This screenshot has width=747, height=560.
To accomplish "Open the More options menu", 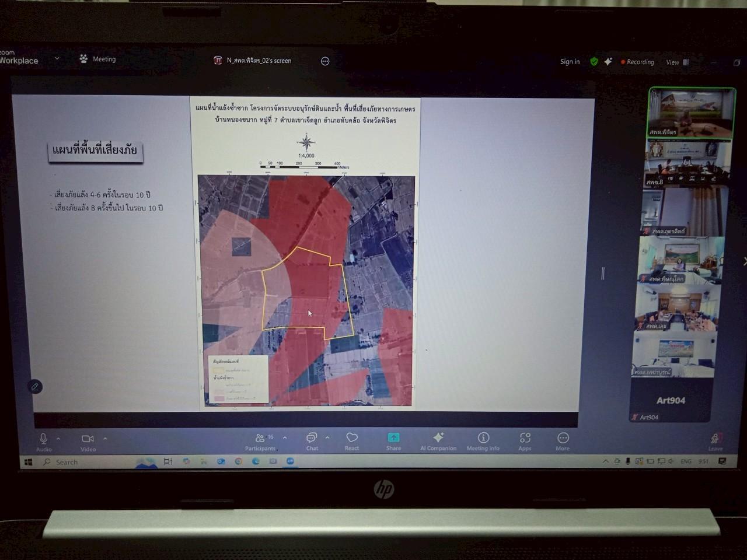I will coord(563,439).
